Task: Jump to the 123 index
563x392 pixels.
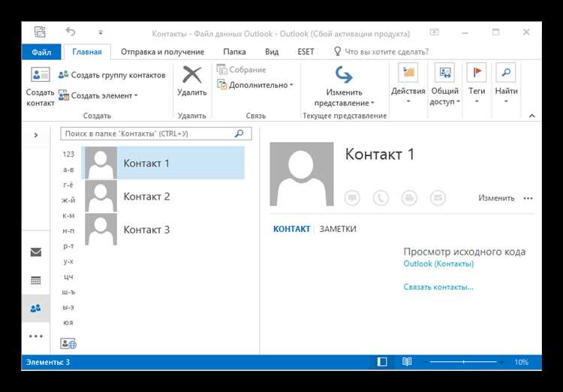Action: point(68,154)
